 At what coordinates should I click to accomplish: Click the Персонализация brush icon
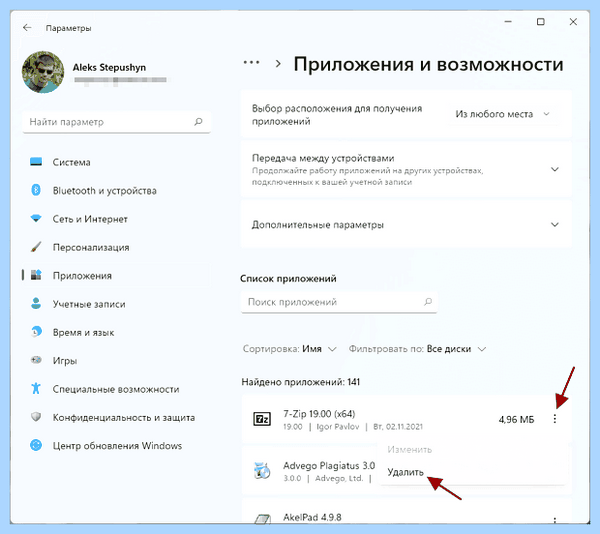pos(36,247)
